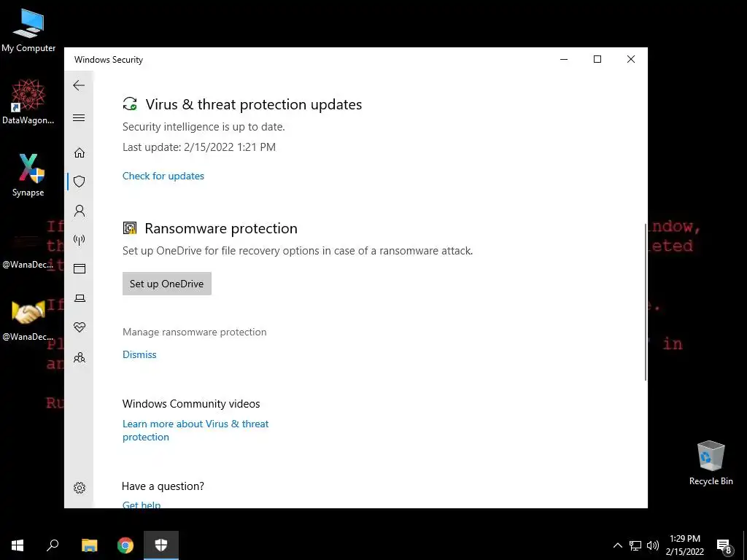Select My Computer desktop icon
This screenshot has height=560, width=747.
click(x=28, y=31)
